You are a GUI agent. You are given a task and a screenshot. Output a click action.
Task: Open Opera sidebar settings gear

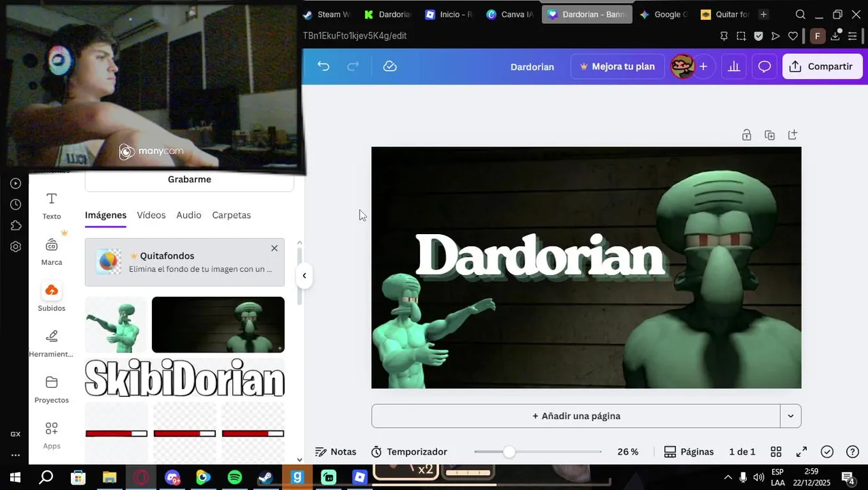16,247
